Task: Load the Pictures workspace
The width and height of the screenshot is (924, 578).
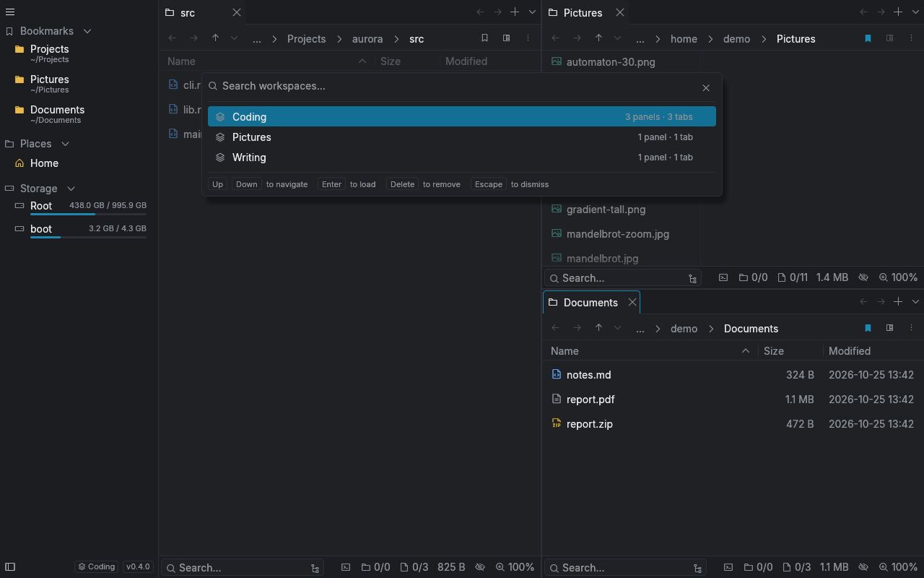Action: click(x=462, y=137)
